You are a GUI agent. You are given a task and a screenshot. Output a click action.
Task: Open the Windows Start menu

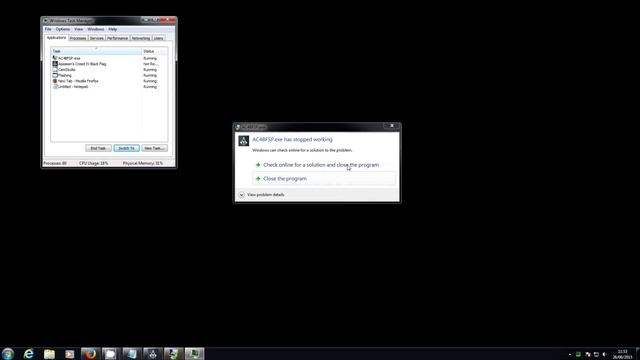point(8,353)
